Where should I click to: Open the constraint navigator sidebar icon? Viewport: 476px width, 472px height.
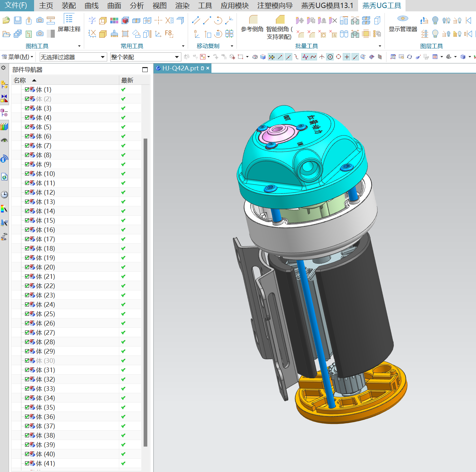[x=4, y=98]
